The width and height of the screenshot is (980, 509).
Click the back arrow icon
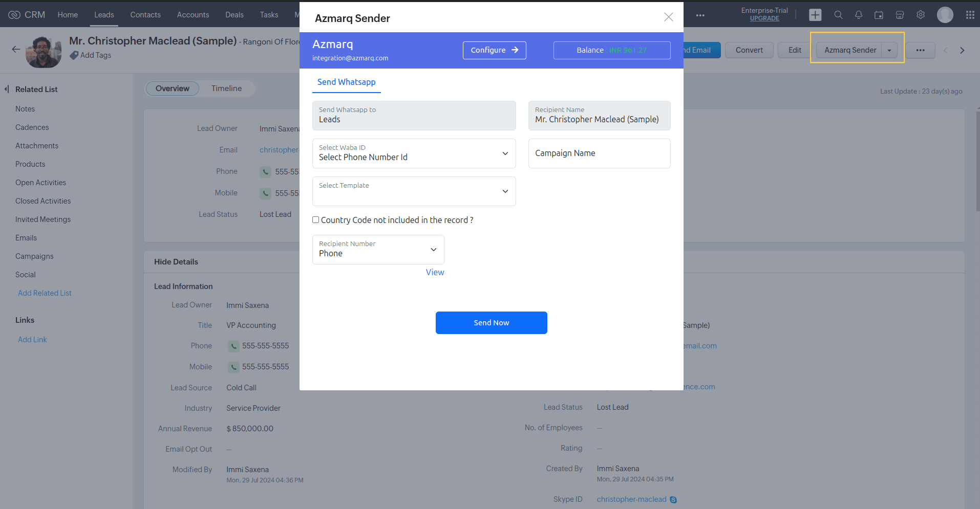click(16, 49)
